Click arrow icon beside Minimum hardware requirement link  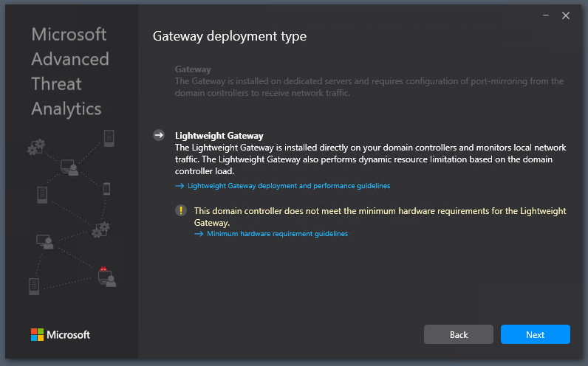click(199, 234)
